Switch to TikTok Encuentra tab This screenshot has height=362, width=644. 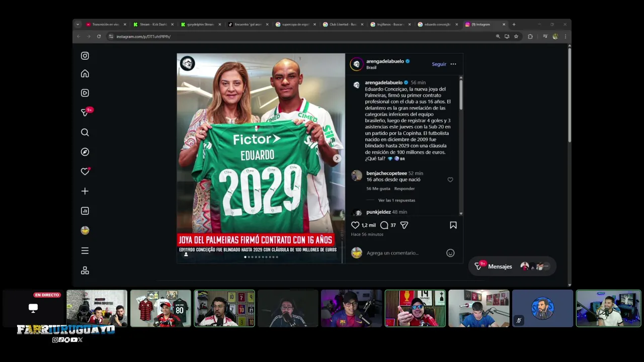tap(248, 24)
